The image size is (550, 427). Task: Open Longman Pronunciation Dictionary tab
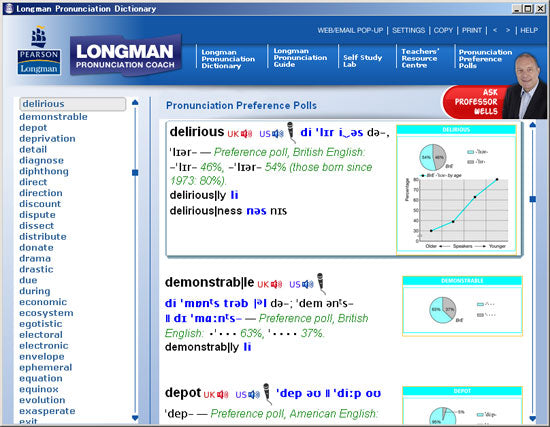tap(228, 59)
